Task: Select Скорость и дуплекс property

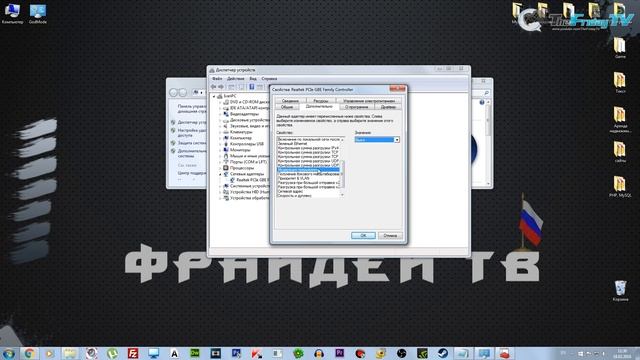Action: (x=295, y=196)
